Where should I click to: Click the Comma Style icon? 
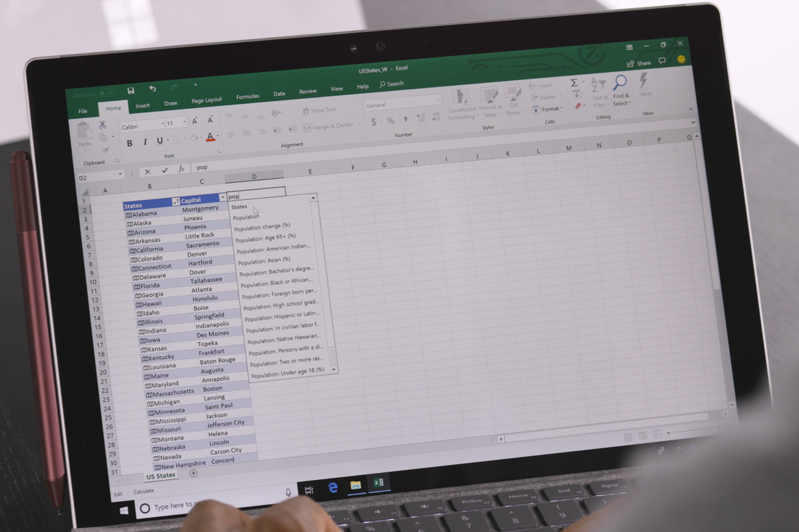click(x=406, y=119)
